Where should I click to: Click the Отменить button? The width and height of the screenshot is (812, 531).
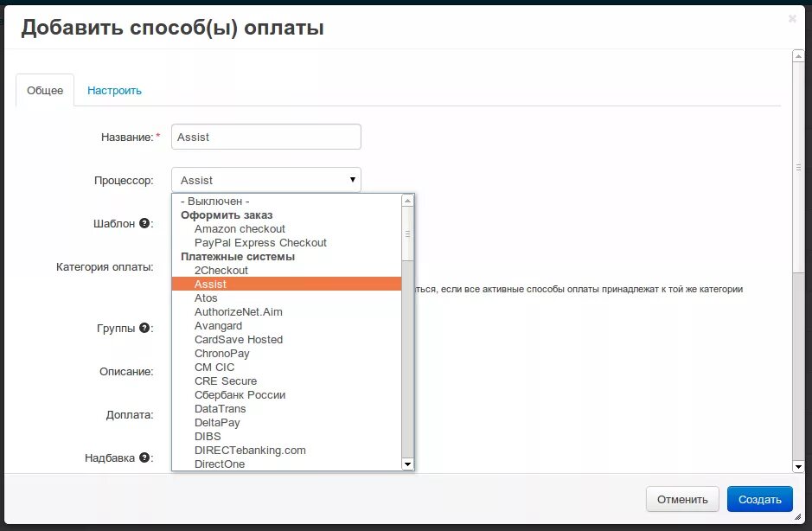click(682, 499)
